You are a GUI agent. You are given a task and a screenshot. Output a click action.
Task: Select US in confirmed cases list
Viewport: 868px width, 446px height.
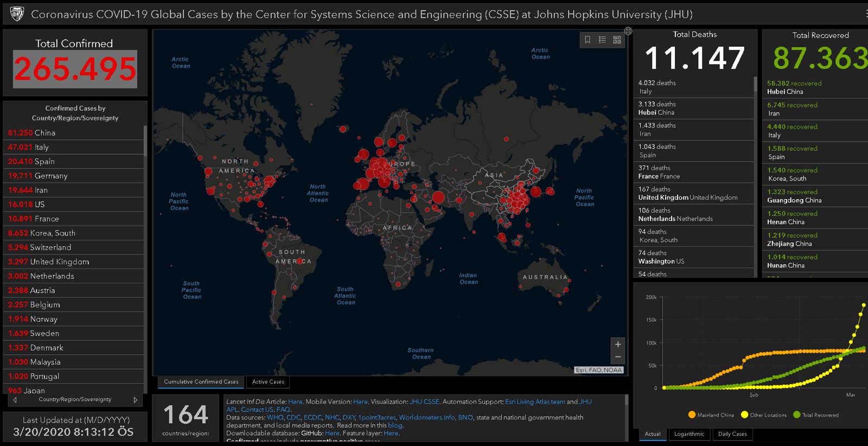pos(73,205)
